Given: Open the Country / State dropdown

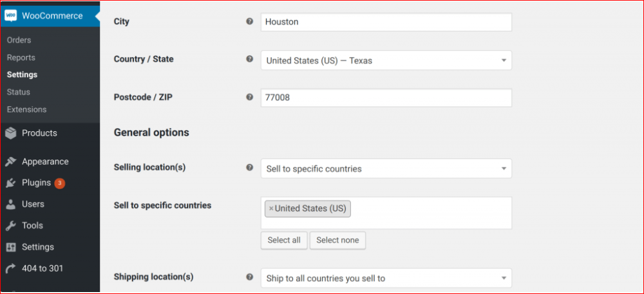Looking at the screenshot, I should pos(386,60).
